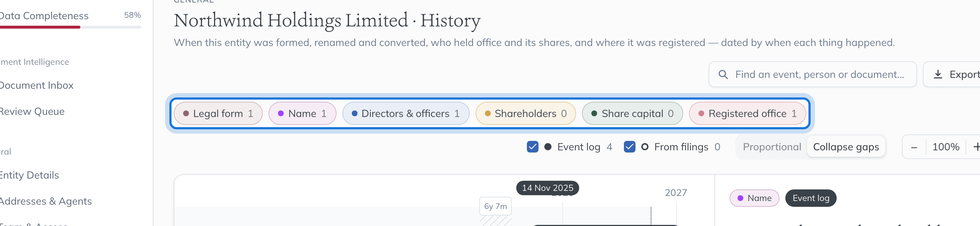Focus the Find an event search field

[x=812, y=74]
